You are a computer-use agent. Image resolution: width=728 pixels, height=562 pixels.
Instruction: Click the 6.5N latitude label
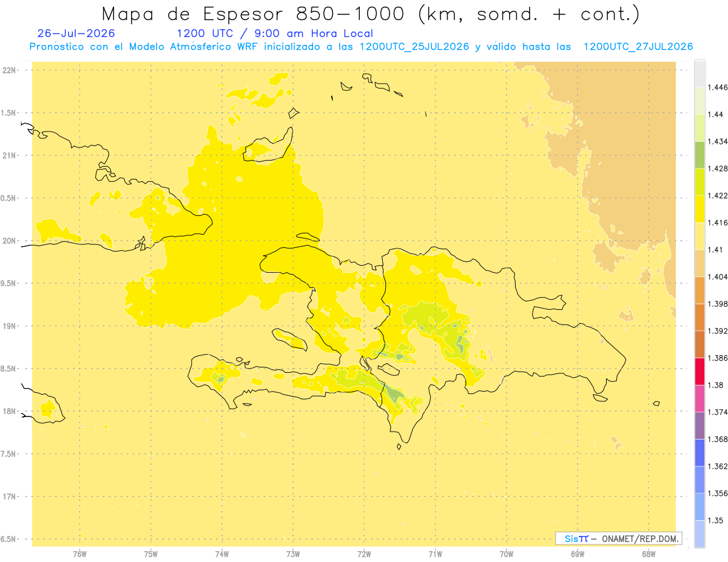point(8,539)
